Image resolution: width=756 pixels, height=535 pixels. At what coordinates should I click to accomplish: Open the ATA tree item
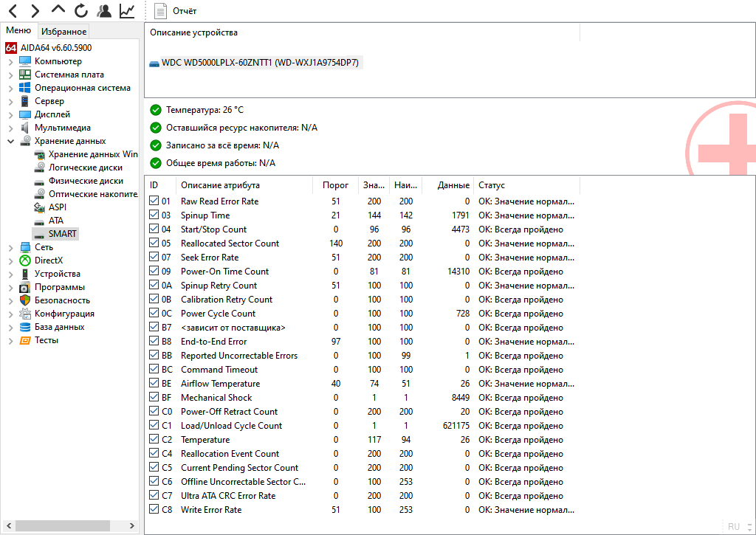coord(56,220)
